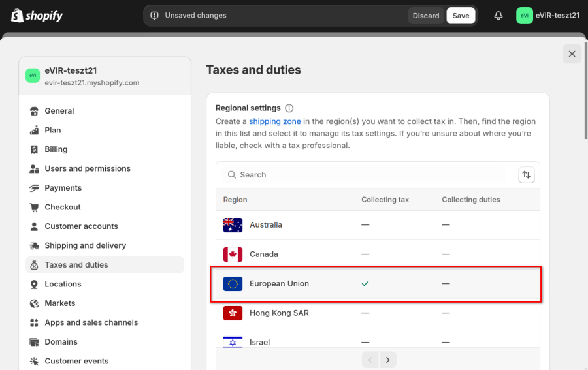Click the region Search field
Viewport: 588px width, 370px height.
pyautogui.click(x=364, y=175)
